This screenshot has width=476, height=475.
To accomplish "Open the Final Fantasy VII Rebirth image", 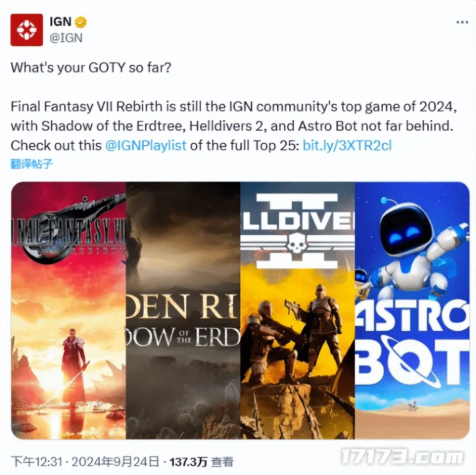I will tap(69, 310).
